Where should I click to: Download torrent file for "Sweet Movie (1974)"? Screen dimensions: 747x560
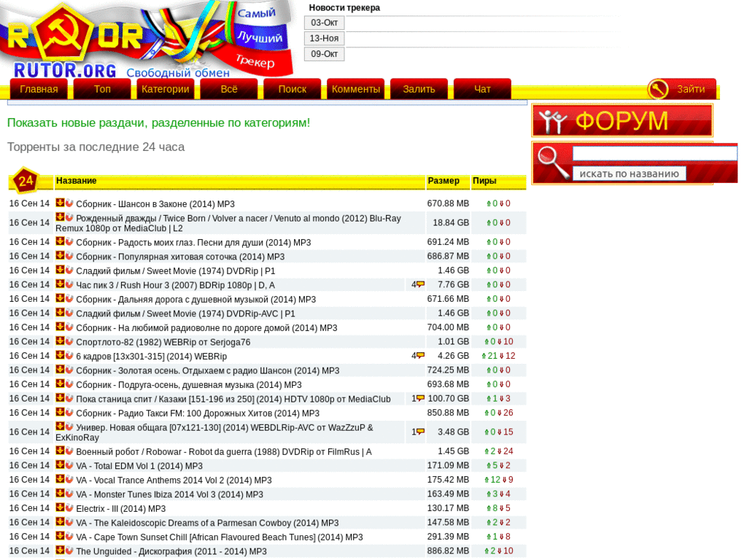click(60, 270)
